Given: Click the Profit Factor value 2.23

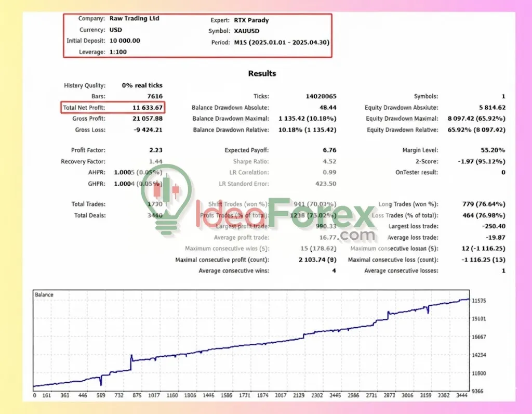Looking at the screenshot, I should (156, 150).
